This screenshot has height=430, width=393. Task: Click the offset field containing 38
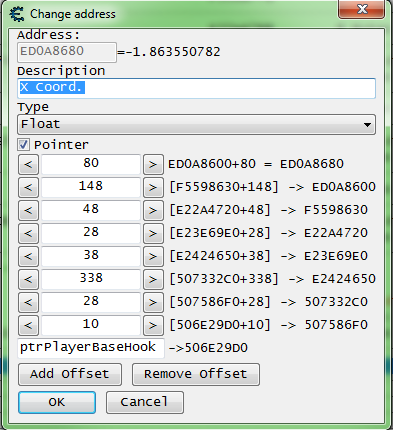pos(91,256)
